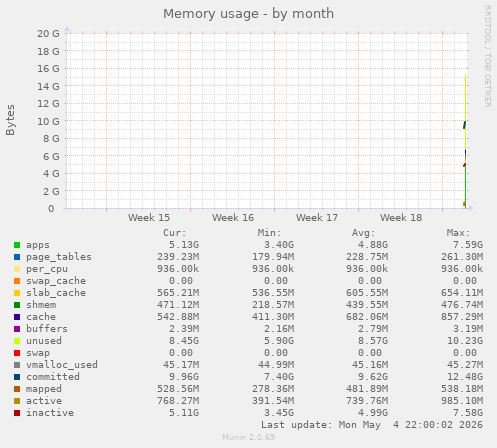Image resolution: width=497 pixels, height=448 pixels.
Task: Click the brown mapped legend swatch
Action: pos(17,389)
